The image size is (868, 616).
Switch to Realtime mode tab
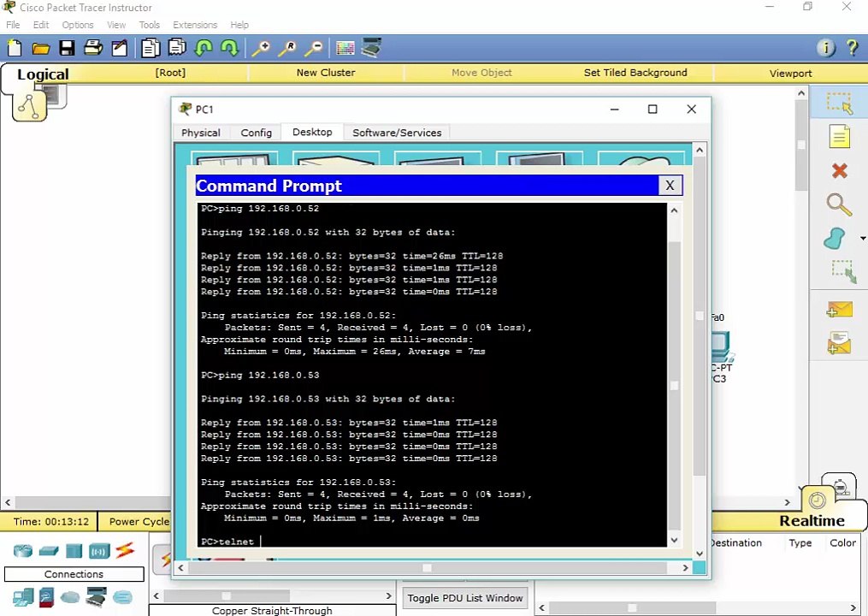[x=812, y=521]
